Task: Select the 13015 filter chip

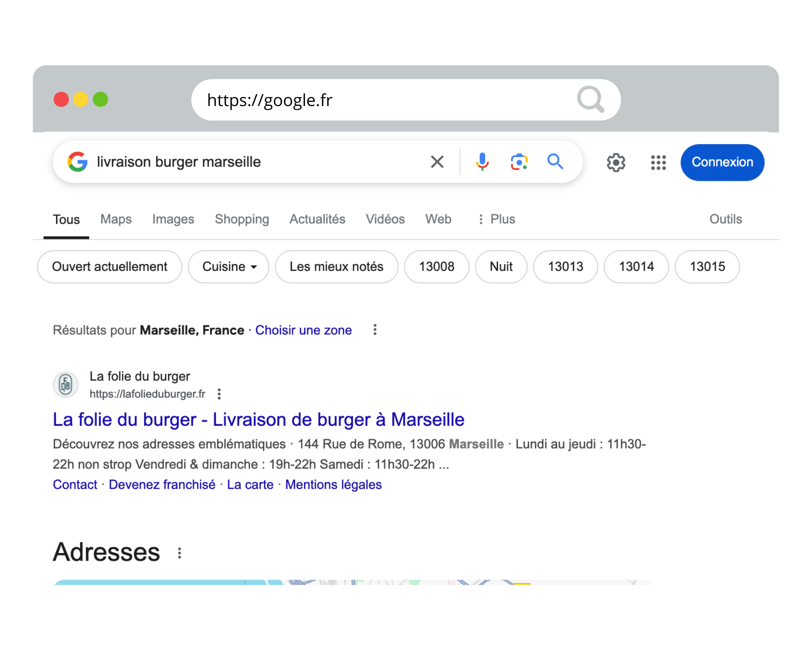Action: point(707,266)
